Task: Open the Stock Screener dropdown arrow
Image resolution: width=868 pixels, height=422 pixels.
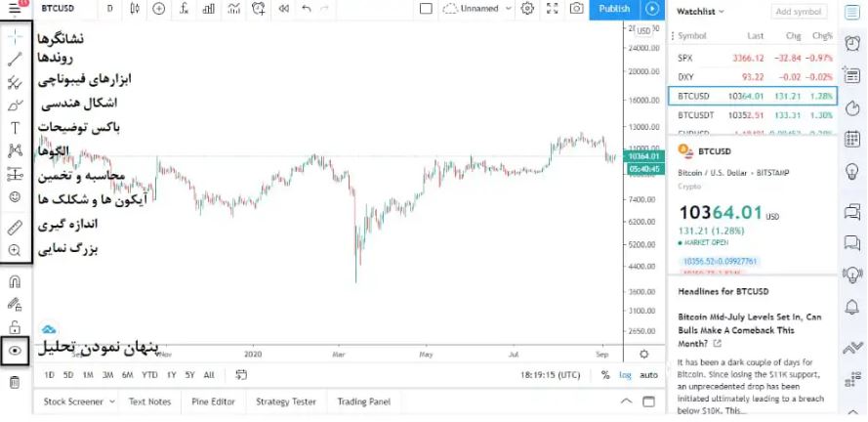Action: coord(112,401)
